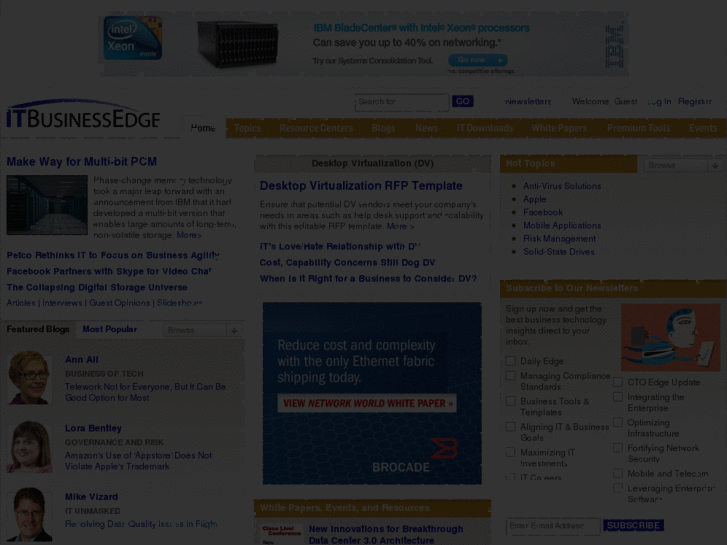
Task: Open the Guest Opinions link
Action: pyautogui.click(x=119, y=303)
